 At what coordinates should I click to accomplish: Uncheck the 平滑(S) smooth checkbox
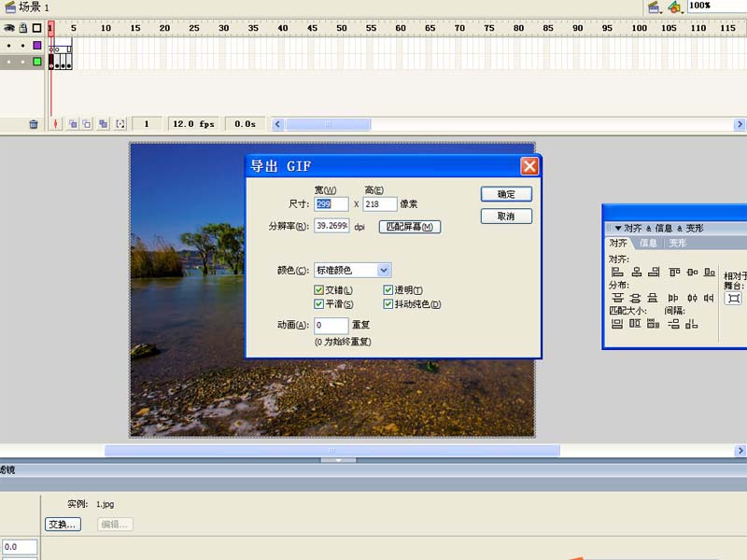(318, 304)
